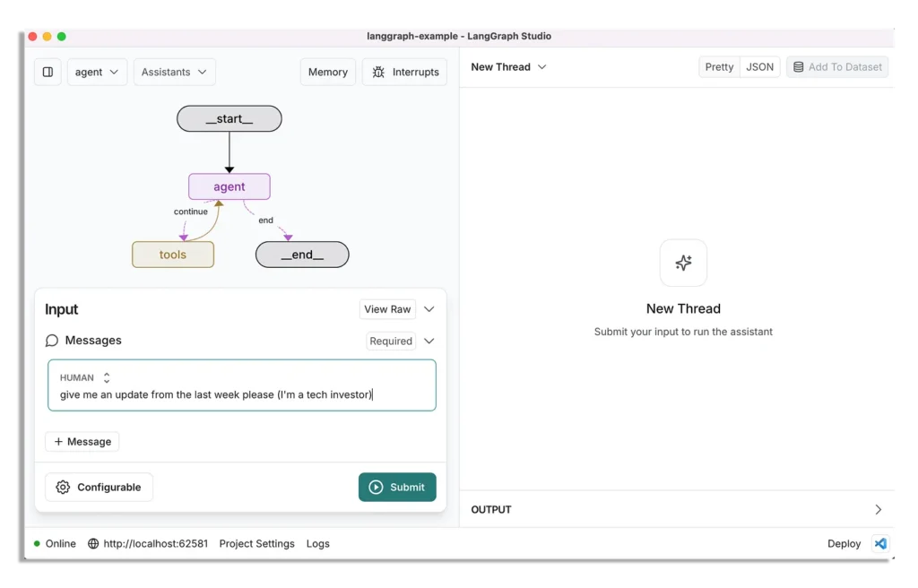Click the sparkle New Thread icon
The width and height of the screenshot is (918, 588).
tap(683, 263)
